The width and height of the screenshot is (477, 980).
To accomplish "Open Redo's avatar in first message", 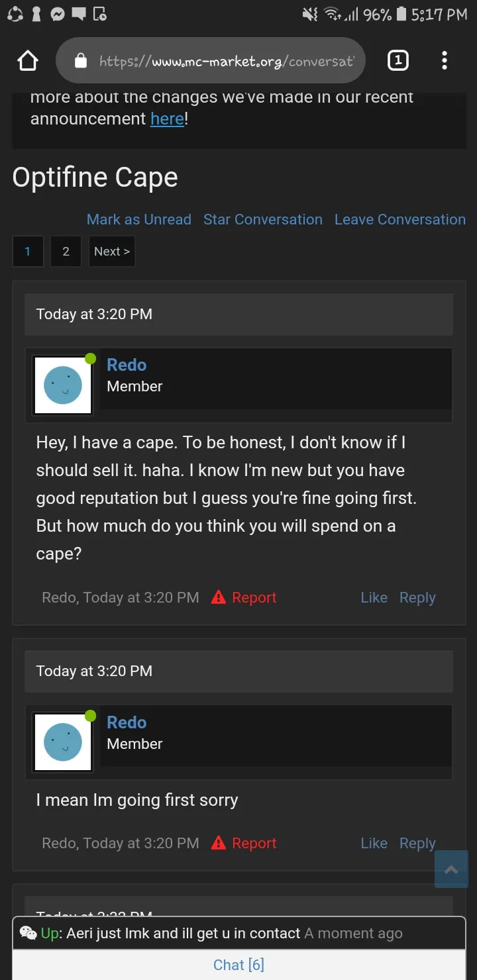I will coord(63,385).
